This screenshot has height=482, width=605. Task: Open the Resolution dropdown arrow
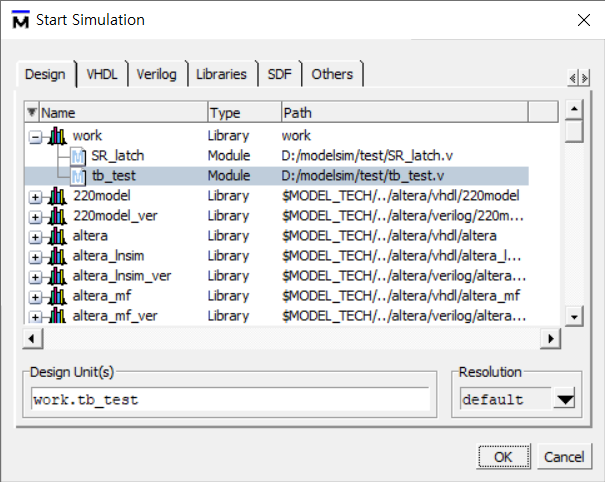point(565,399)
